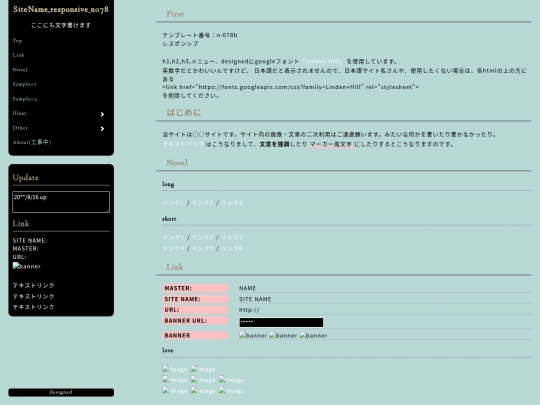Click the SiteName,responsive_no78 title
This screenshot has width=540, height=405.
[61, 10]
